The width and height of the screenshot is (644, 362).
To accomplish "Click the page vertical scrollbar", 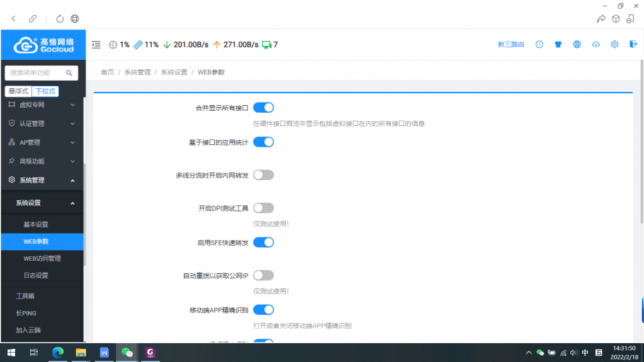I will tap(641, 142).
